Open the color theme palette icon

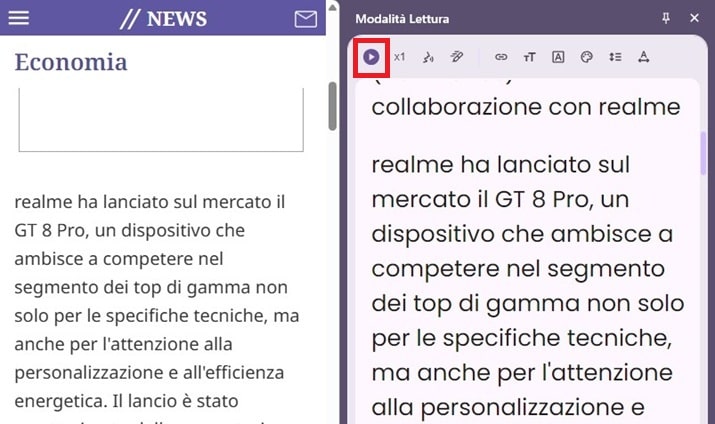coord(586,57)
